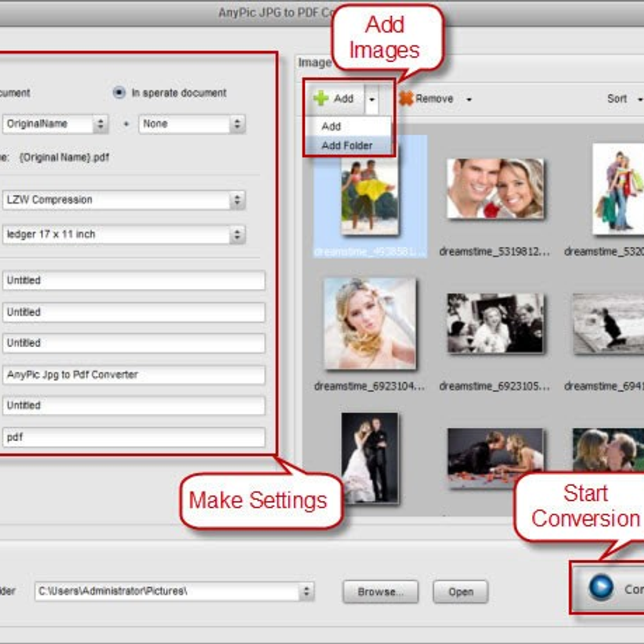Click the Browse... button
The width and height of the screenshot is (644, 644).
[380, 591]
